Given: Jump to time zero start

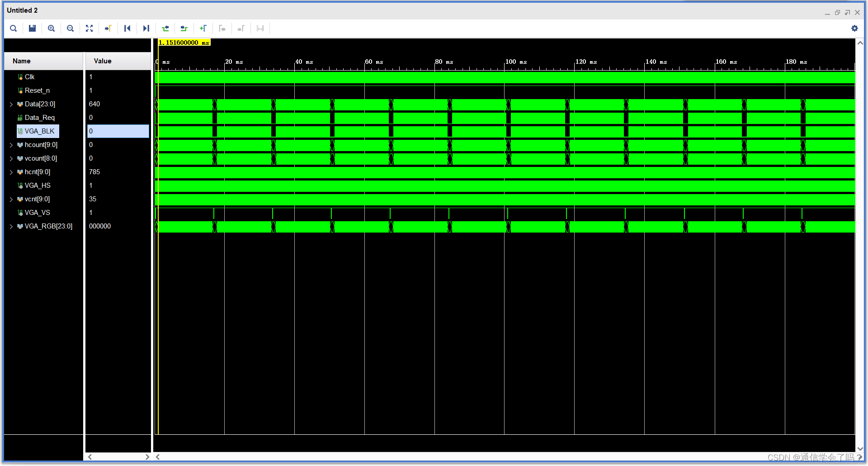Looking at the screenshot, I should tap(127, 29).
